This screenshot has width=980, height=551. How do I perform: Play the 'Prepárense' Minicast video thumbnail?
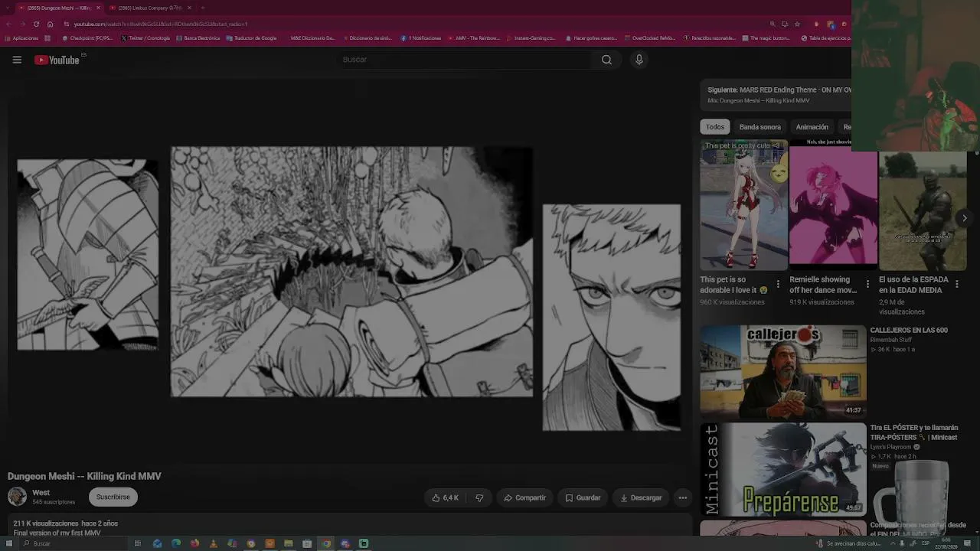[x=782, y=468]
